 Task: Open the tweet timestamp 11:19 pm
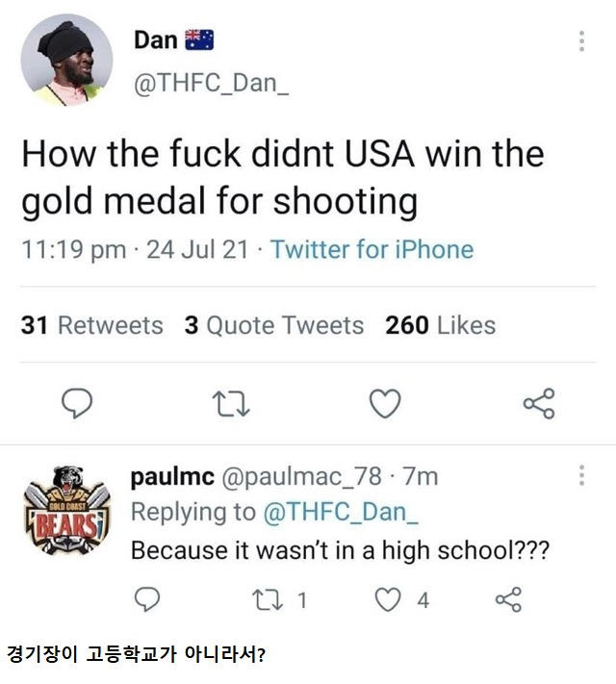click(74, 249)
